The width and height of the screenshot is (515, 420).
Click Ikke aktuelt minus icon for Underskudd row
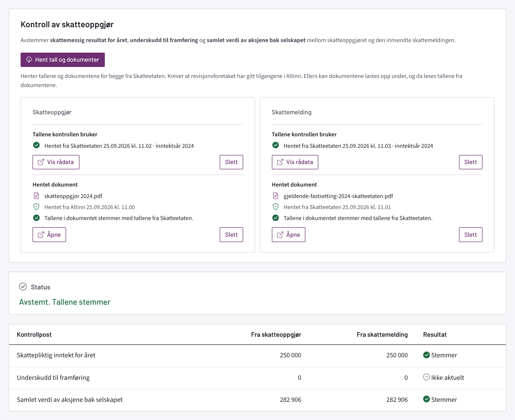click(426, 377)
